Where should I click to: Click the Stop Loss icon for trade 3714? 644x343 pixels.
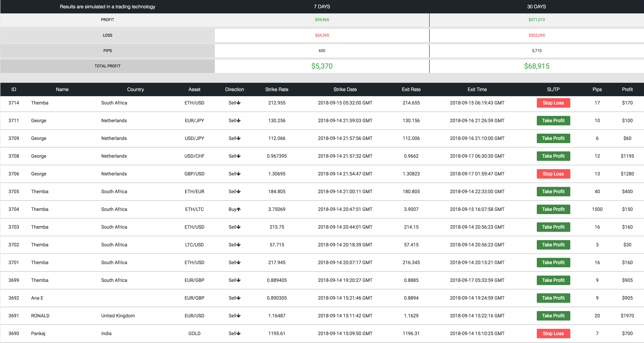point(554,103)
